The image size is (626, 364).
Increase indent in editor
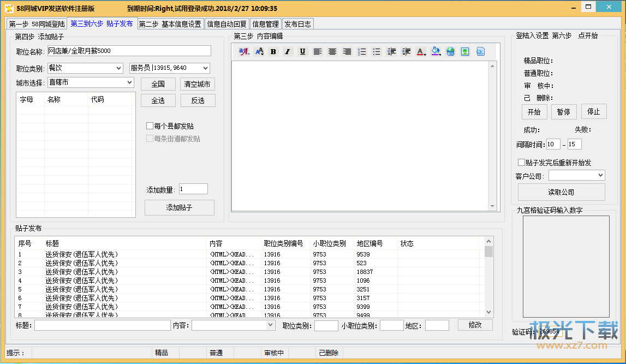[407, 51]
